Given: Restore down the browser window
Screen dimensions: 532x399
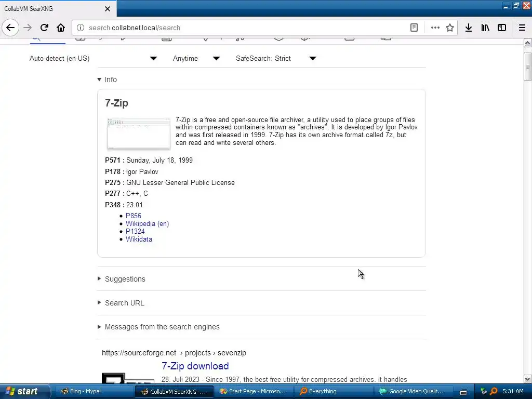Looking at the screenshot, I should click(x=516, y=6).
